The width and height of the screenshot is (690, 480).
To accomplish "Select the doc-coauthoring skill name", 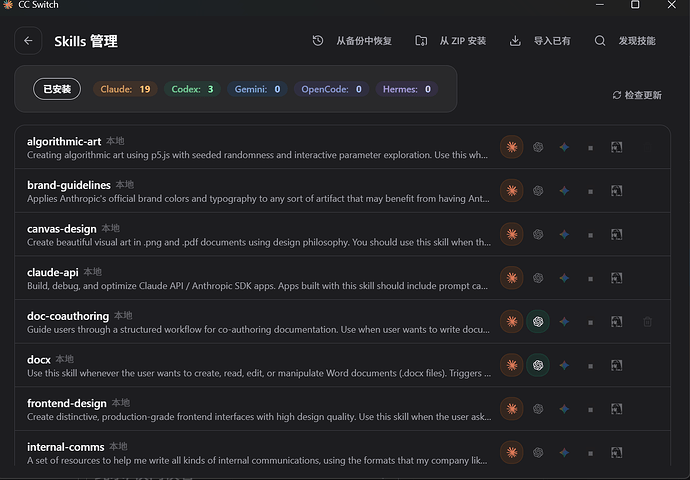I will [x=68, y=316].
